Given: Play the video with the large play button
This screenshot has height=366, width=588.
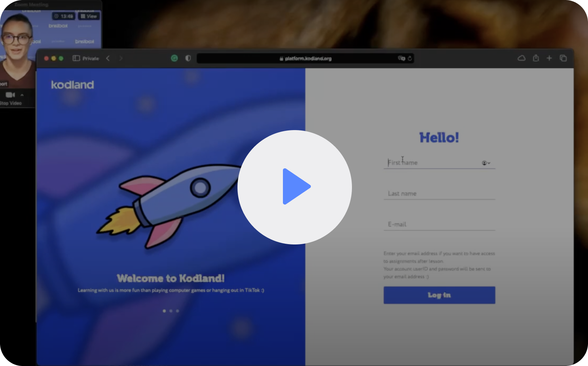Looking at the screenshot, I should pyautogui.click(x=295, y=187).
